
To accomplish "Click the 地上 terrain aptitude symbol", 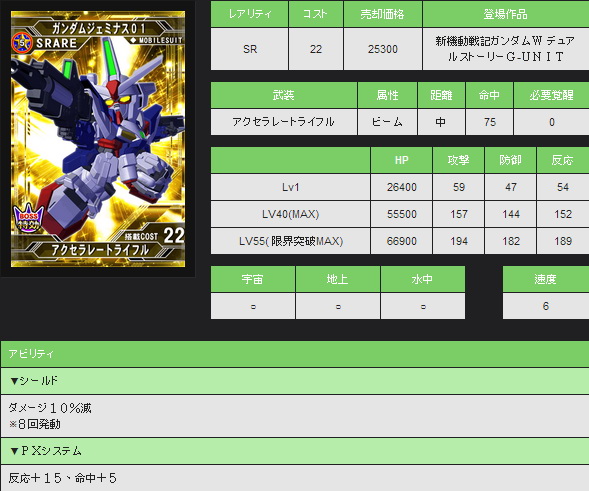I will click(x=338, y=306).
